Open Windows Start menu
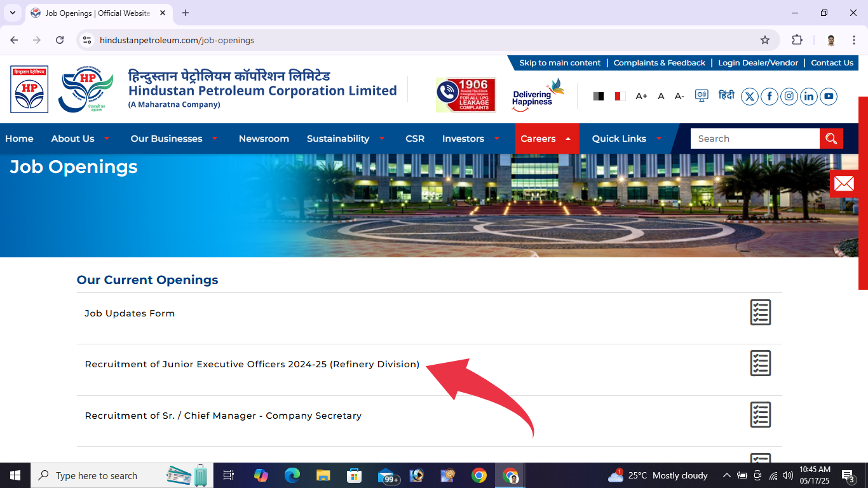Screen dimensions: 868x488 tap(15, 475)
